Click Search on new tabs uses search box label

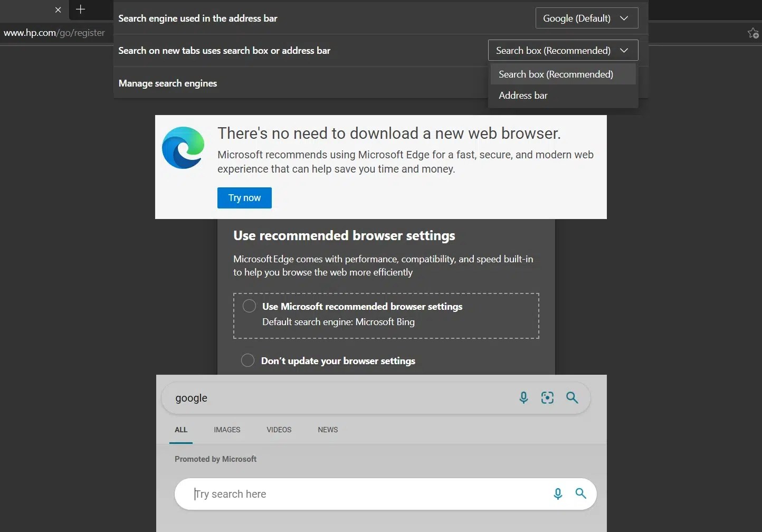pyautogui.click(x=224, y=51)
